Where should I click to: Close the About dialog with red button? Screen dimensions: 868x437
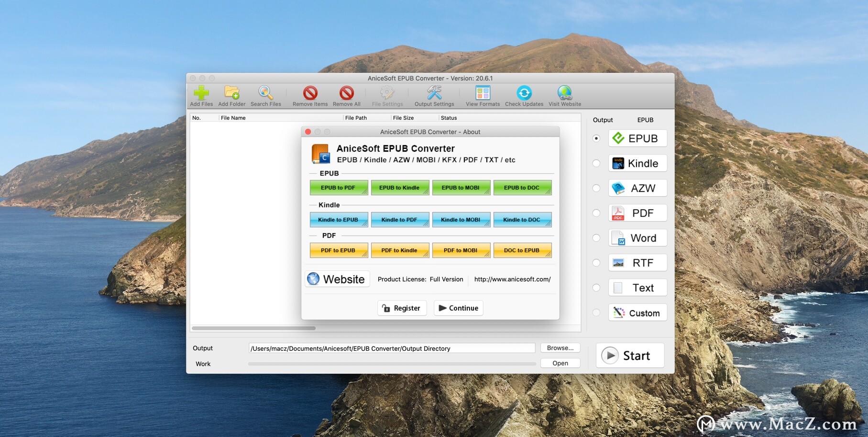coord(308,132)
